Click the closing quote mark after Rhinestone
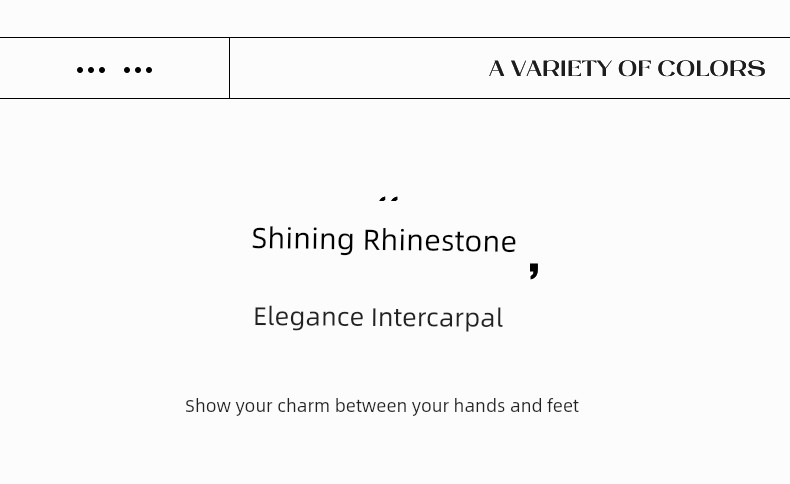The width and height of the screenshot is (790, 484). click(x=534, y=270)
